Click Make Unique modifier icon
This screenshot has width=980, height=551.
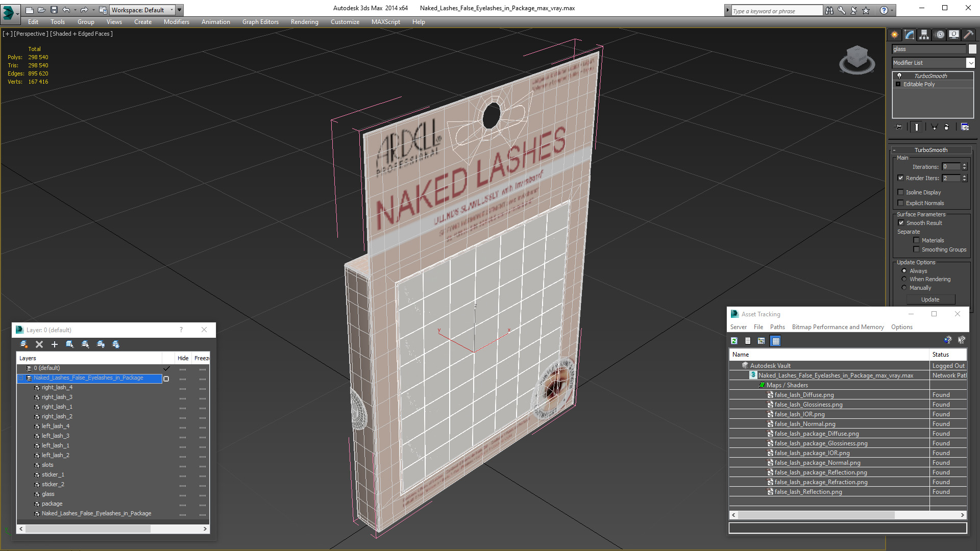(x=935, y=127)
